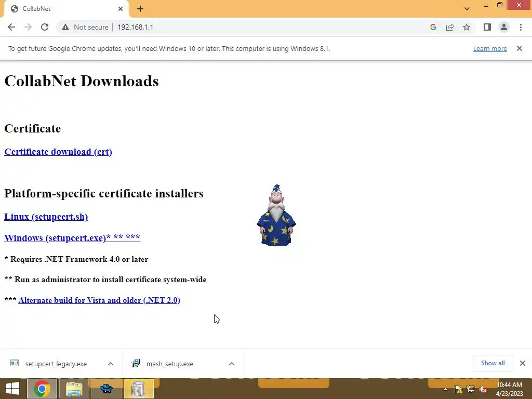Click the muted volume tray icon
This screenshot has width=532, height=399.
483,389
